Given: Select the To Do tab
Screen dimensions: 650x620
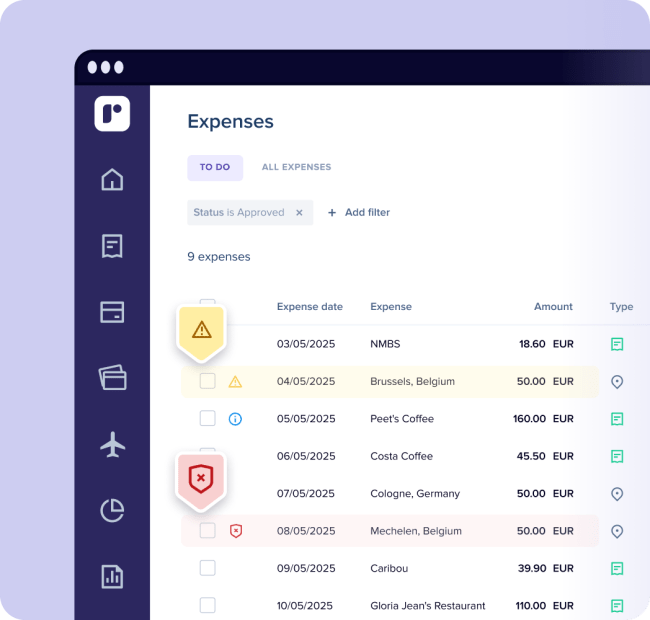Looking at the screenshot, I should (x=215, y=167).
